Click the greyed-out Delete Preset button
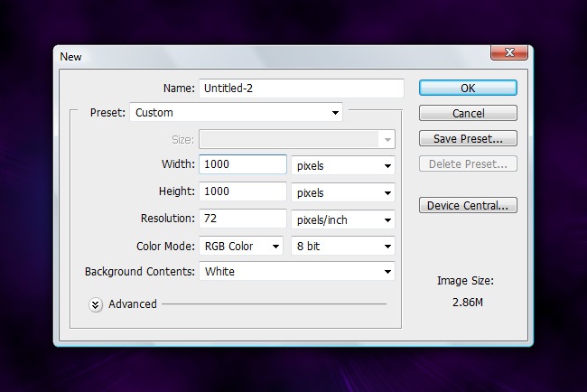The height and width of the screenshot is (392, 587). [x=468, y=164]
